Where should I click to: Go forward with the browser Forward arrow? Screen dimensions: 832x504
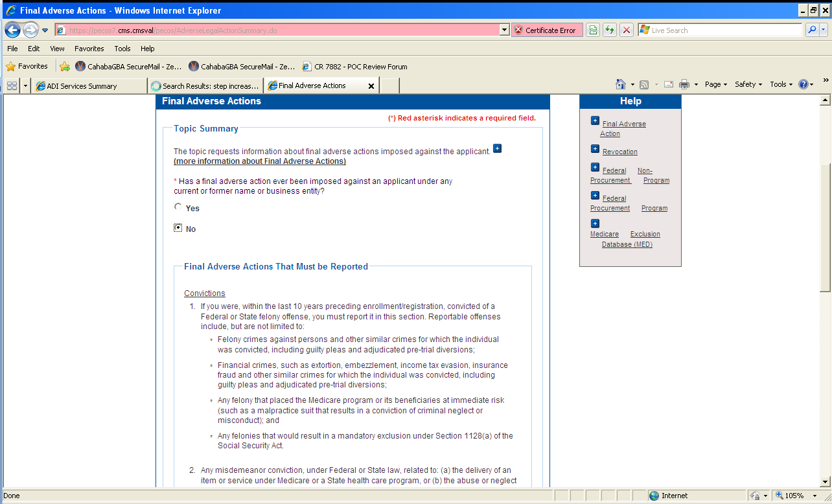tap(30, 30)
